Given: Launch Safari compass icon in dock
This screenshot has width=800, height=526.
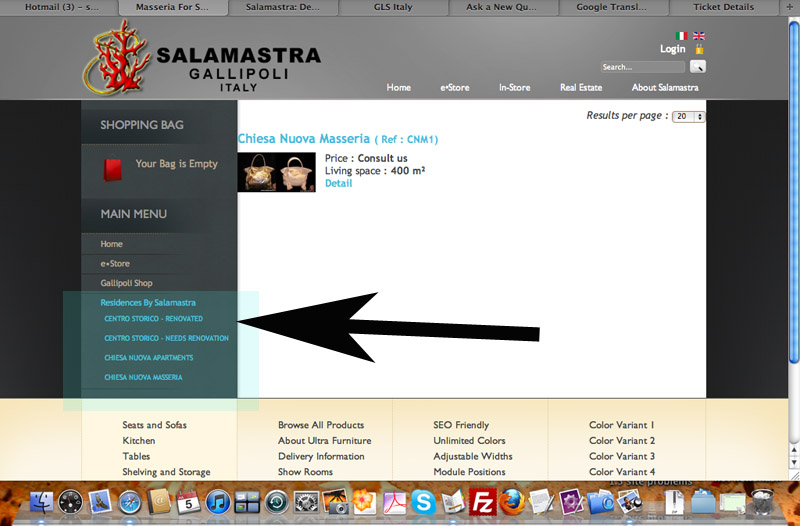Looking at the screenshot, I should (x=130, y=503).
